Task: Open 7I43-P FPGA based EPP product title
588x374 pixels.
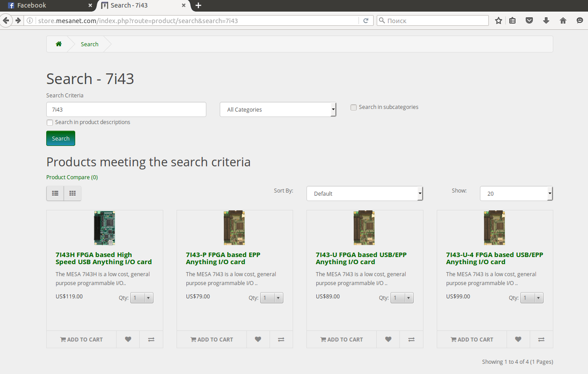Action: pyautogui.click(x=223, y=258)
